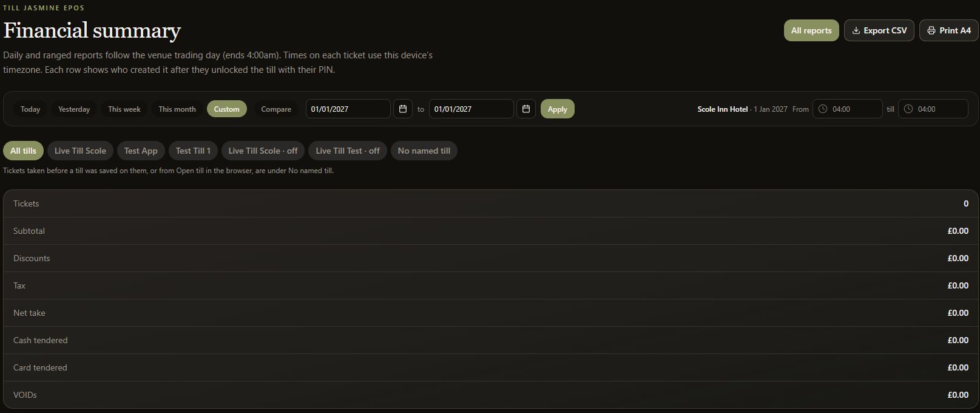Go to All reports
Screen dimensions: 980x413
pos(811,30)
